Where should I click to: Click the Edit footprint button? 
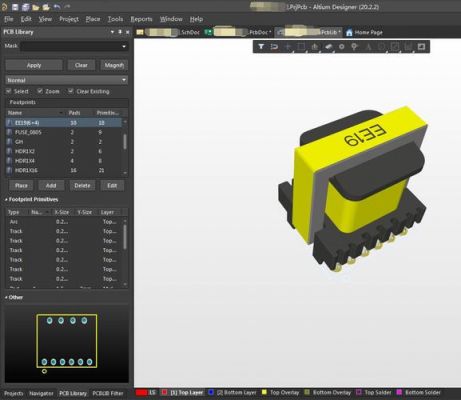[112, 185]
